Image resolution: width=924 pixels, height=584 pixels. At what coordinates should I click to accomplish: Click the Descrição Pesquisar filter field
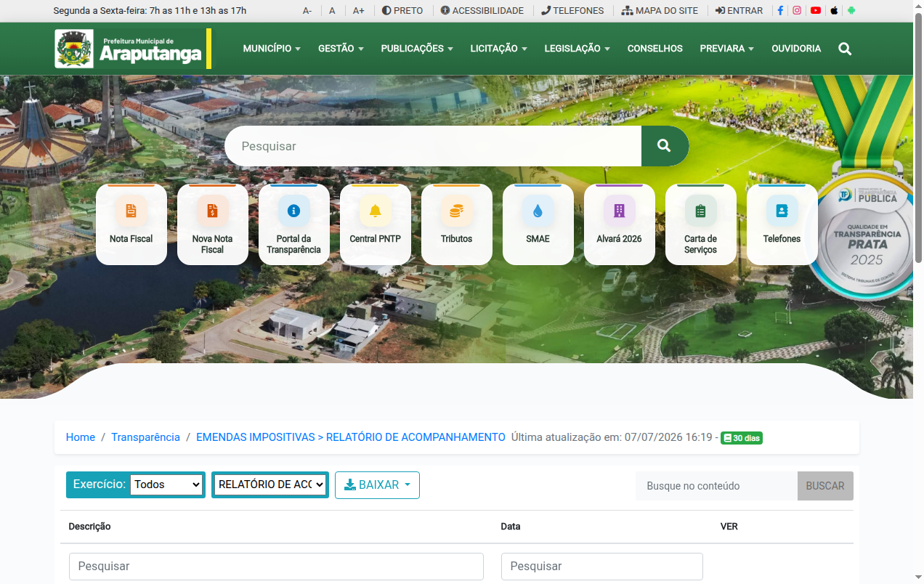pyautogui.click(x=276, y=567)
